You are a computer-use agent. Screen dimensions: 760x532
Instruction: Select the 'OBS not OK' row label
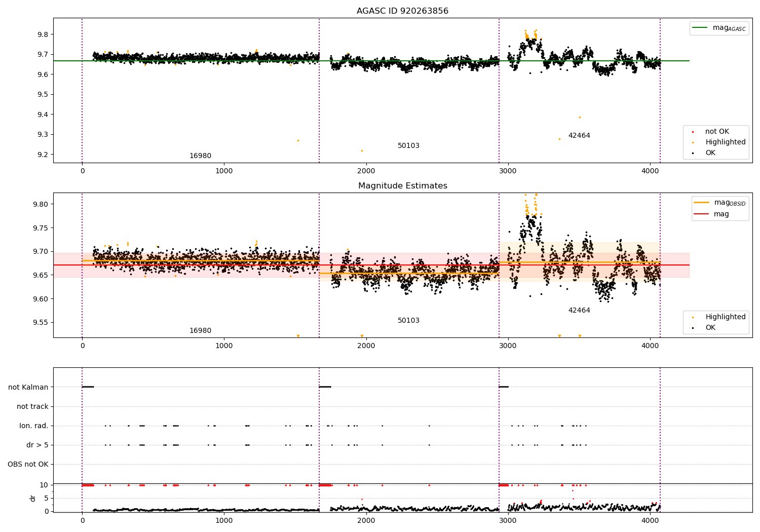[28, 465]
